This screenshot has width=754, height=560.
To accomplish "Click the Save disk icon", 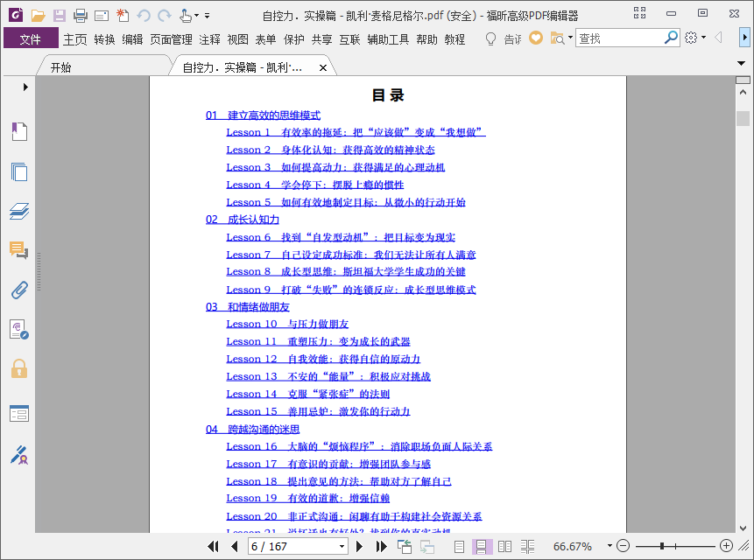I will point(60,16).
